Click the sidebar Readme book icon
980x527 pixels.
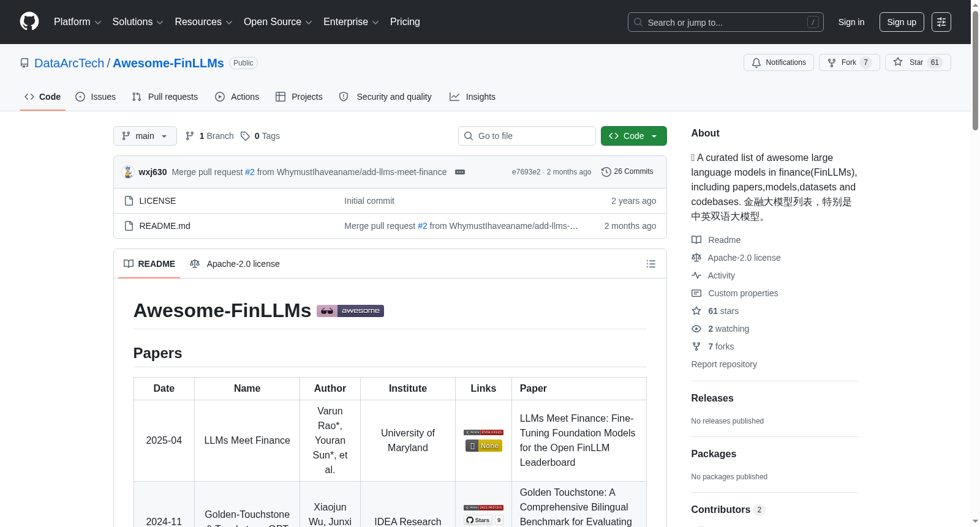(696, 240)
